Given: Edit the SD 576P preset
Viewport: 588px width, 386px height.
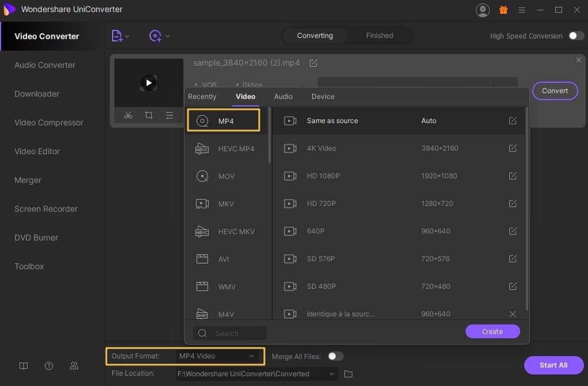Looking at the screenshot, I should 513,259.
